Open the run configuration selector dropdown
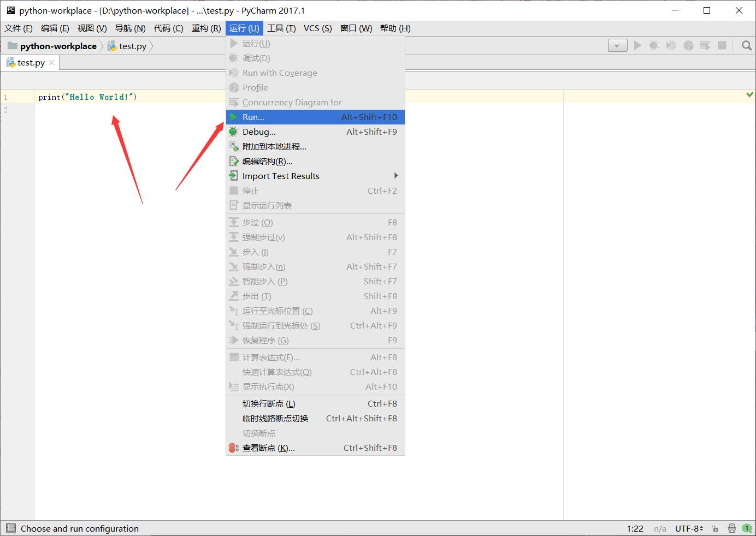The height and width of the screenshot is (536, 756). click(x=617, y=45)
